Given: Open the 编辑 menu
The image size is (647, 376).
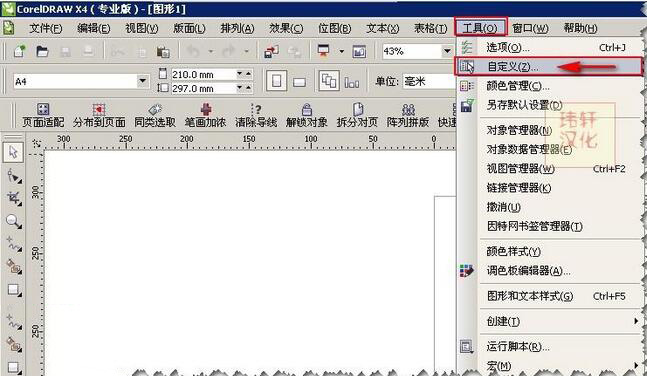Looking at the screenshot, I should [x=94, y=28].
